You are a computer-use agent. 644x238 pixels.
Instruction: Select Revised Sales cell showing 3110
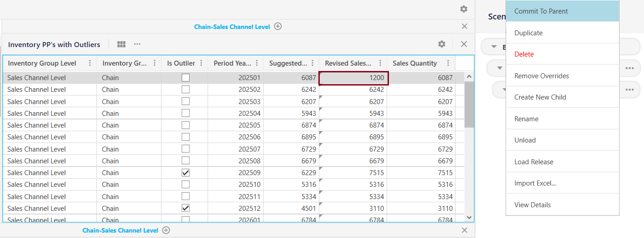click(353, 208)
